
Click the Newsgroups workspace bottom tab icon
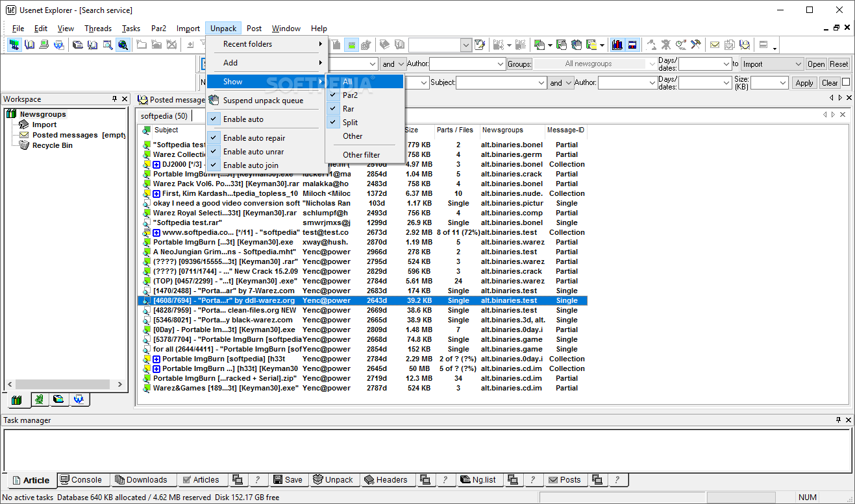point(17,400)
